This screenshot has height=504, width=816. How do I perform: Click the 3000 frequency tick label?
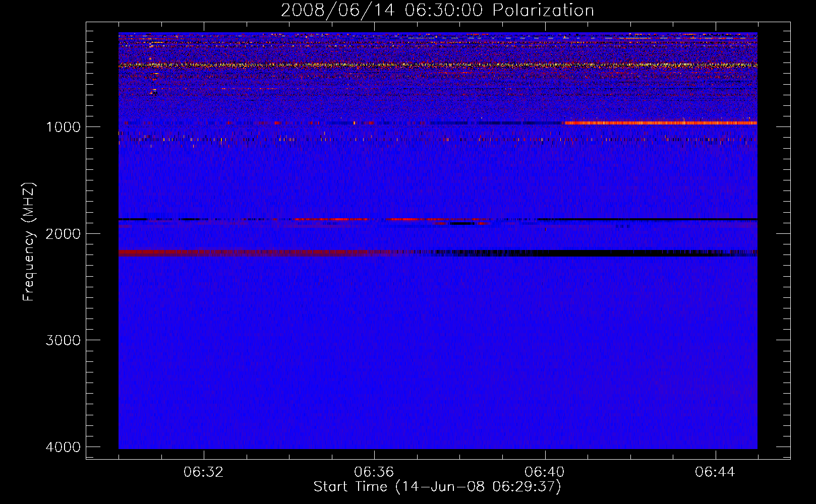63,340
